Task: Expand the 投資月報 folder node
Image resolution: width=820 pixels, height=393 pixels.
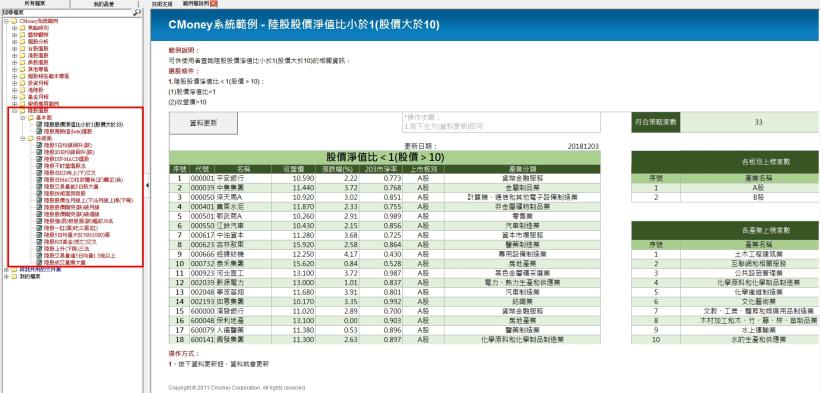Action: (14, 83)
